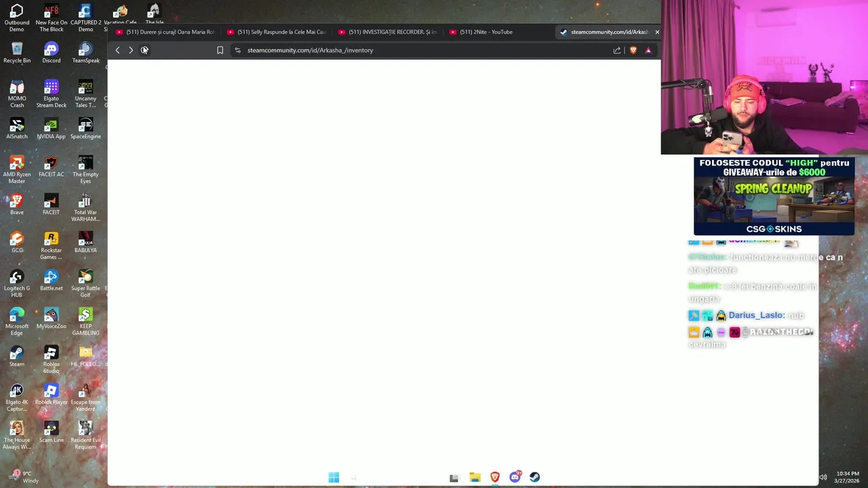Click the share icon in the address bar
The image size is (868, 488).
616,50
